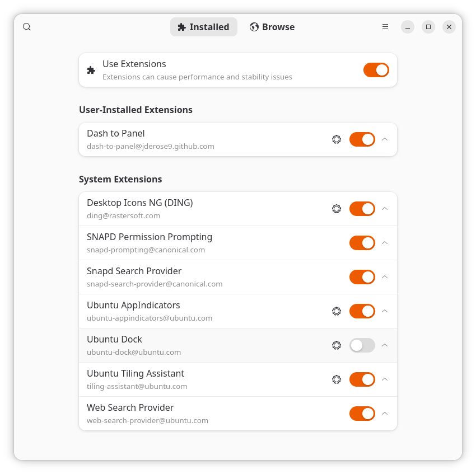Open Ubuntu AppIndicators settings gear
476x474 pixels.
point(337,311)
